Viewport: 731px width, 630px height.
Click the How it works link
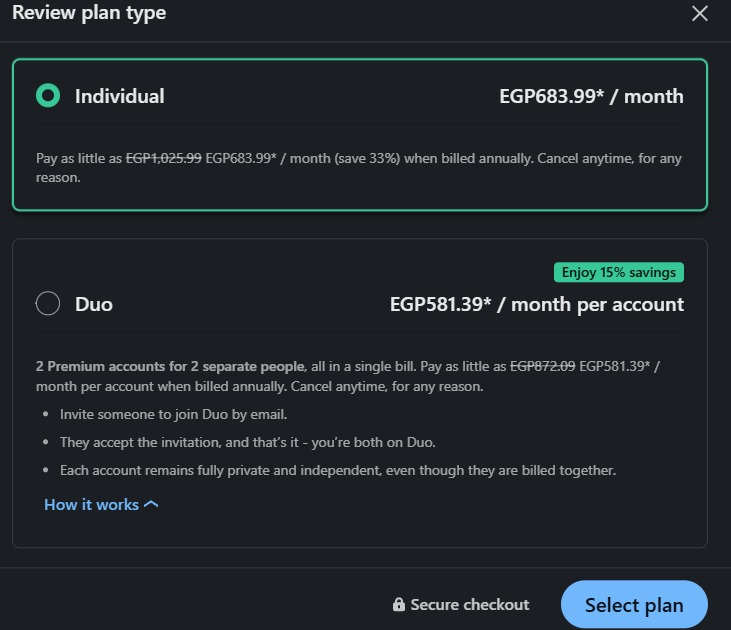tap(91, 504)
